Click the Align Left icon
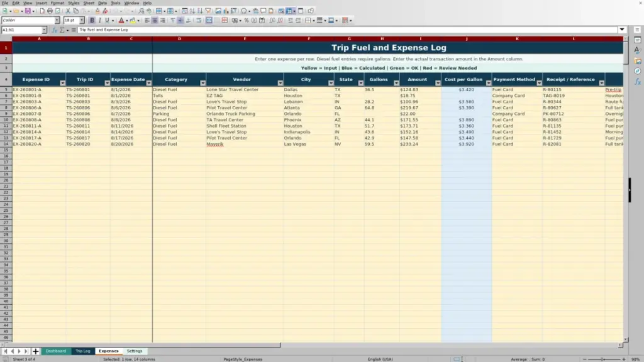 pos(147,21)
